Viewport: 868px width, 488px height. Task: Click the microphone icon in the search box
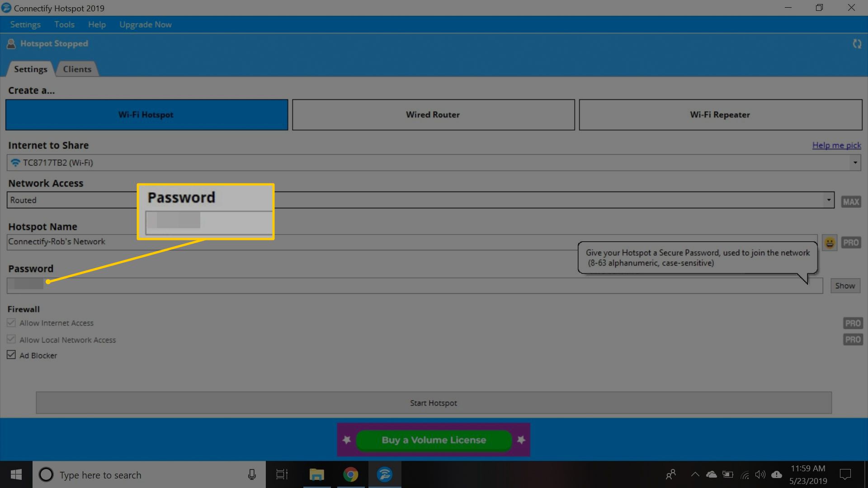pyautogui.click(x=252, y=474)
